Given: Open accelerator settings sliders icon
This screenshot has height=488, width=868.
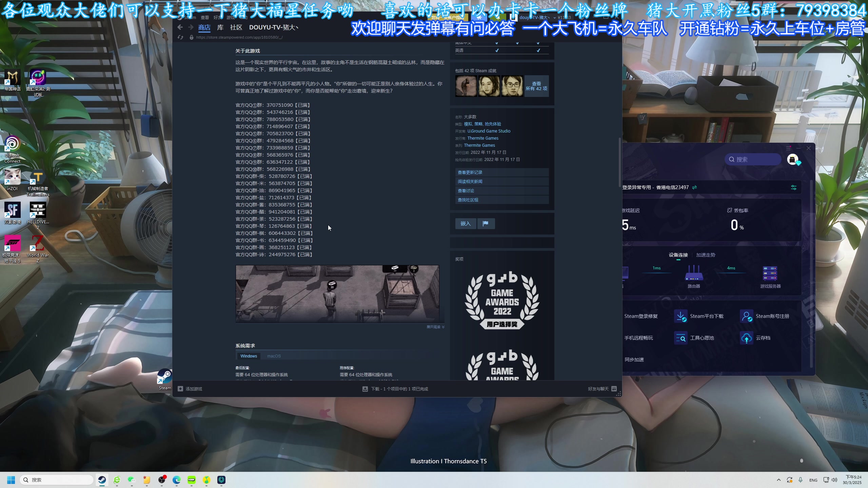Looking at the screenshot, I should [794, 187].
